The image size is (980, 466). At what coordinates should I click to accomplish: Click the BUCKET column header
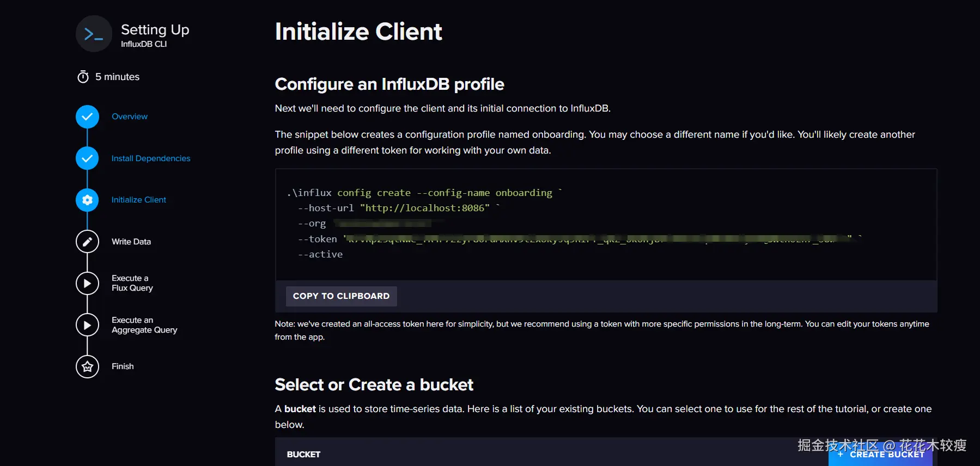pos(303,455)
